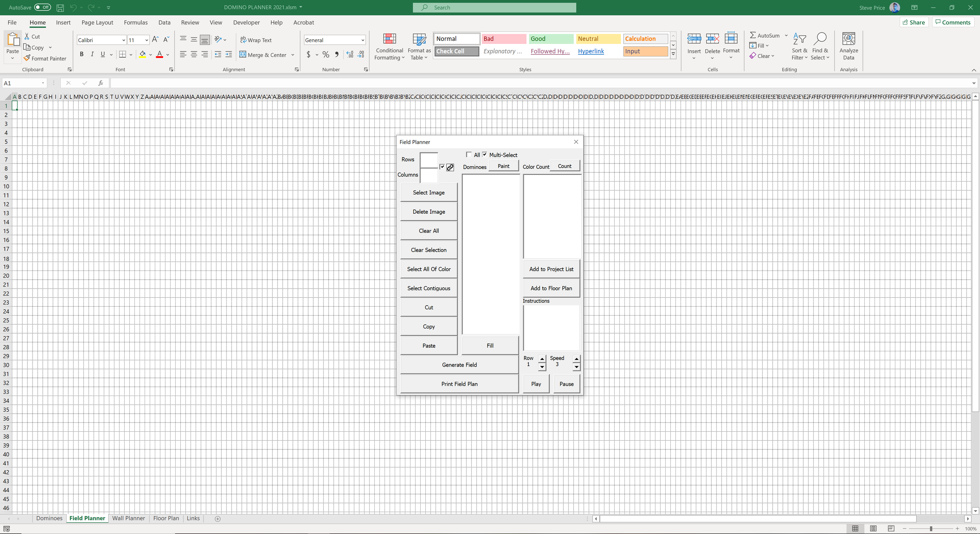Image resolution: width=980 pixels, height=534 pixels.
Task: Uncheck the Multi-Select checkbox
Action: point(485,154)
